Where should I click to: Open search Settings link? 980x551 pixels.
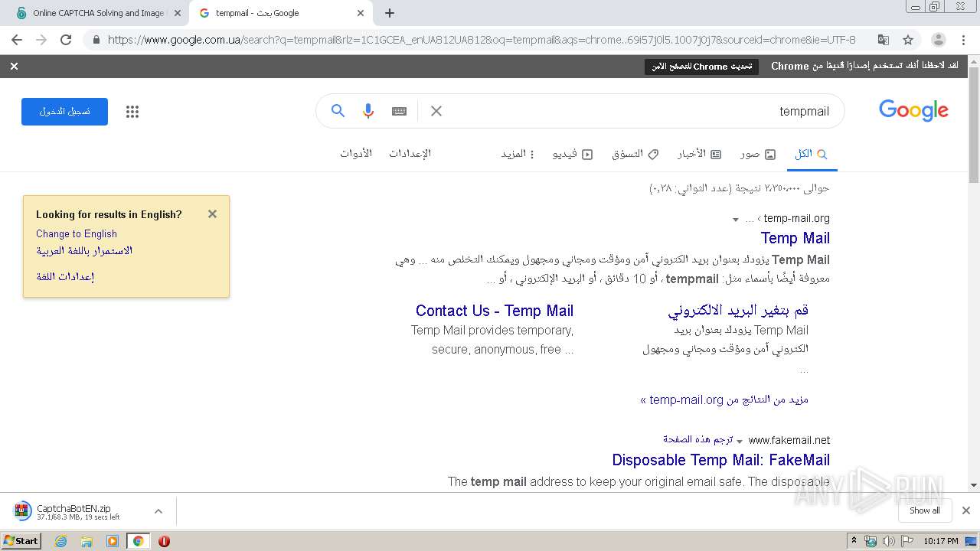pyautogui.click(x=410, y=153)
